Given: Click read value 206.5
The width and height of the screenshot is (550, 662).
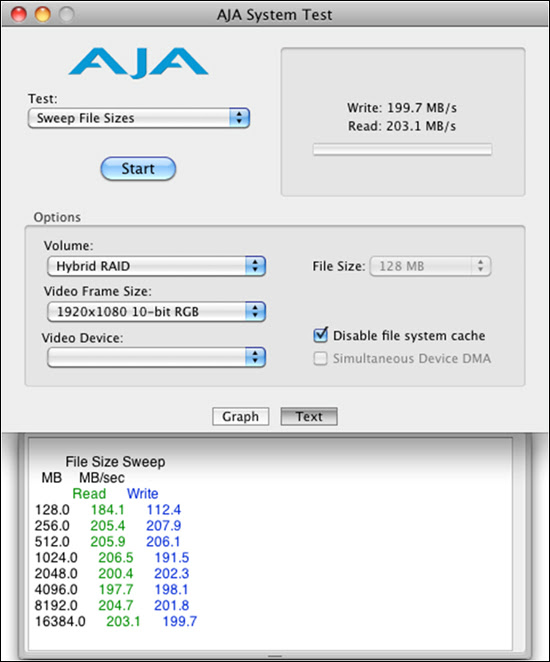Looking at the screenshot, I should point(116,558).
